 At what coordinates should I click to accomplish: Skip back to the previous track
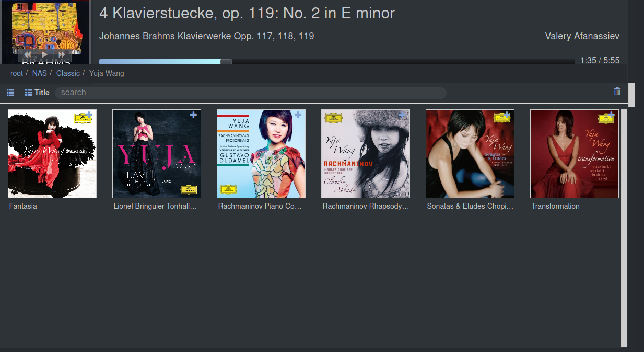pos(28,54)
